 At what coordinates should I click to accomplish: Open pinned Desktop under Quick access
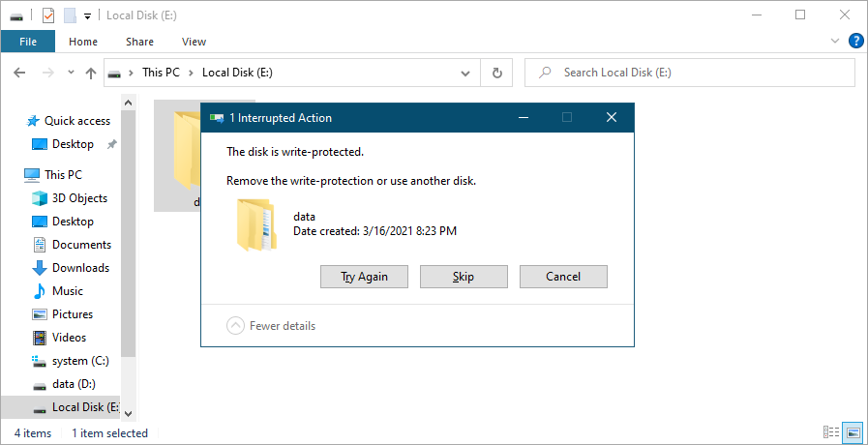tap(73, 144)
